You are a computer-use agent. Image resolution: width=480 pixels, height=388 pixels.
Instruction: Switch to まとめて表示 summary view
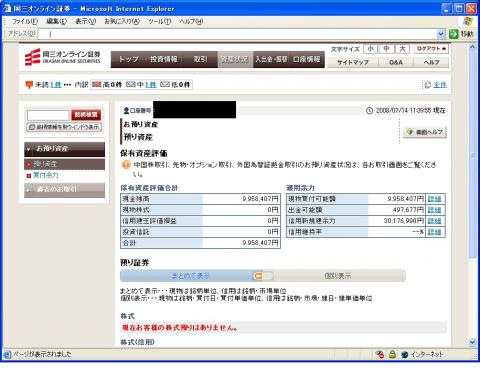click(191, 276)
